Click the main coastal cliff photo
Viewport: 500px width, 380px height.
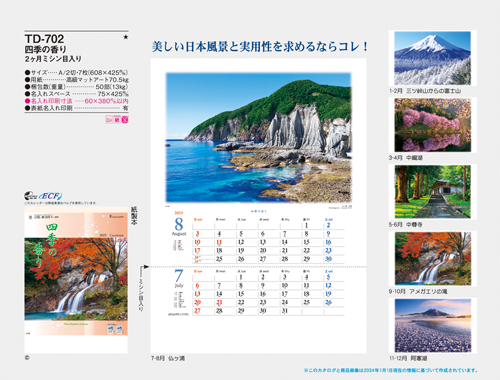tap(258, 137)
